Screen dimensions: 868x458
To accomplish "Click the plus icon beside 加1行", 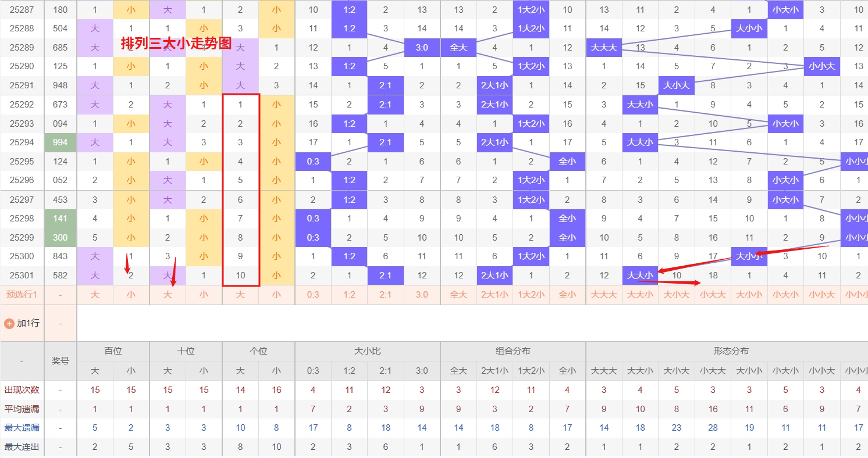I will (9, 323).
